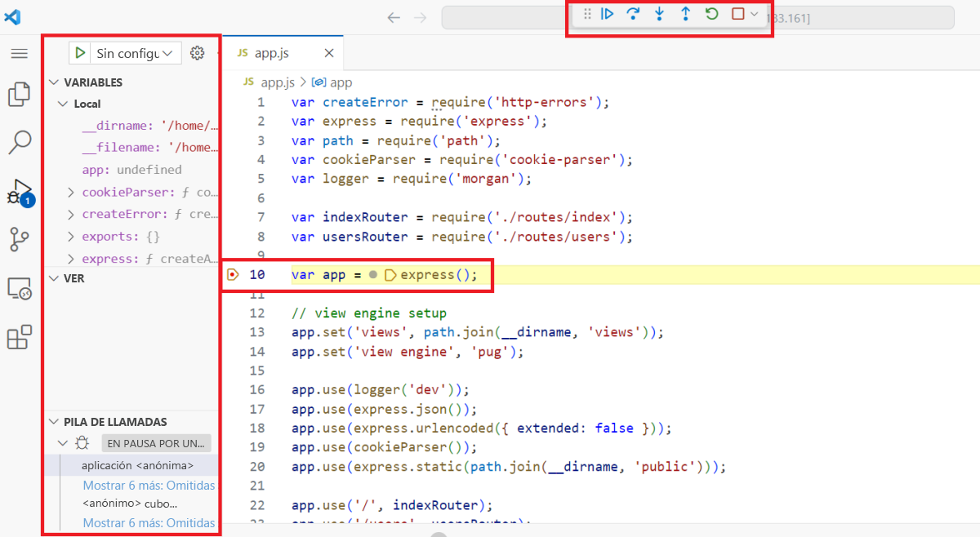980x537 pixels.
Task: Click the 'EN PAUSA POR UN...' status label
Action: pos(156,443)
